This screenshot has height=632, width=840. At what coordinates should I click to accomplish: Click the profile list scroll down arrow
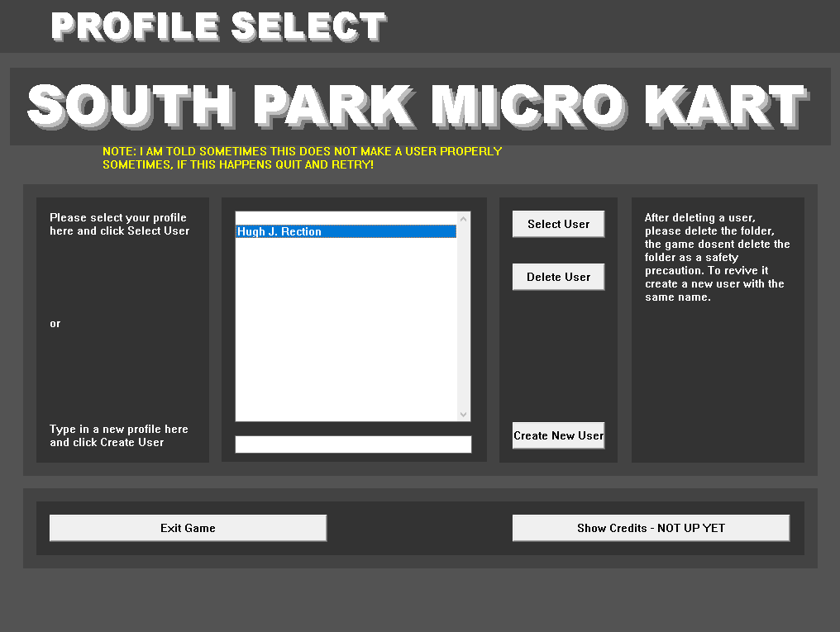[x=463, y=415]
